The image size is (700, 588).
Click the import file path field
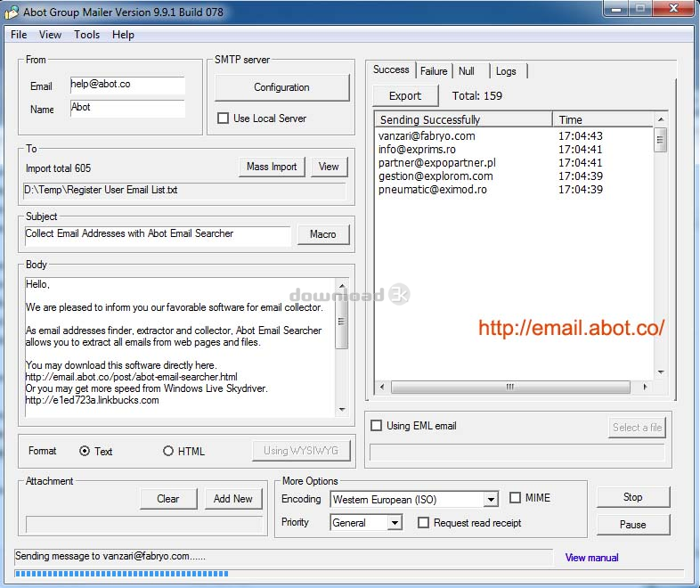[184, 190]
